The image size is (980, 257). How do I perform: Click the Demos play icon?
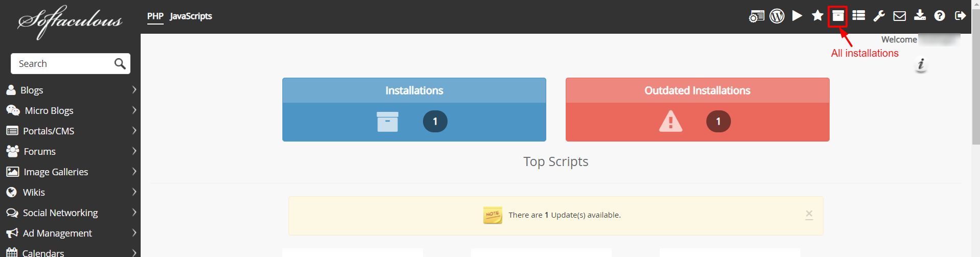tap(797, 16)
